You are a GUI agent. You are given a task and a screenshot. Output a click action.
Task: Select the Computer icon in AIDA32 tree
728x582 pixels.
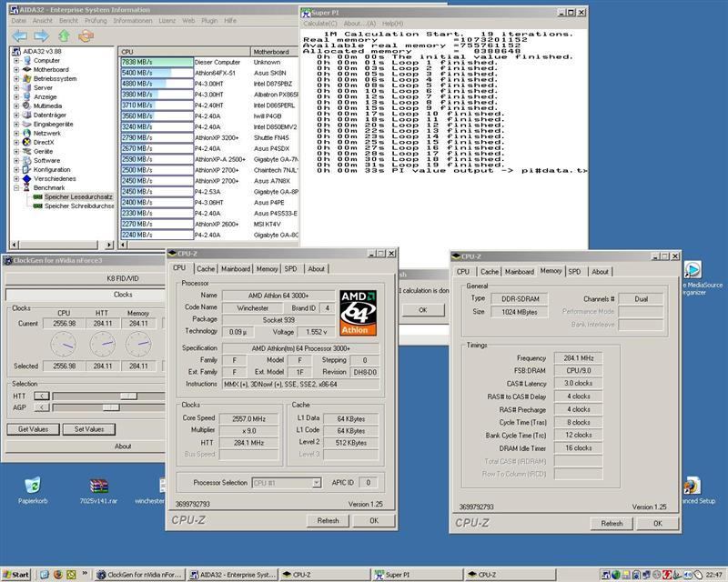pyautogui.click(x=27, y=60)
